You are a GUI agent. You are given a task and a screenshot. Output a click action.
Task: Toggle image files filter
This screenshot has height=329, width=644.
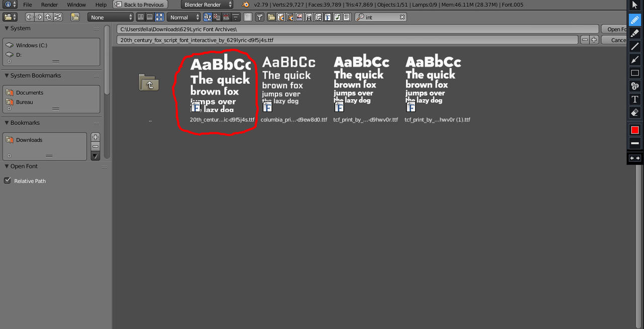(x=299, y=17)
